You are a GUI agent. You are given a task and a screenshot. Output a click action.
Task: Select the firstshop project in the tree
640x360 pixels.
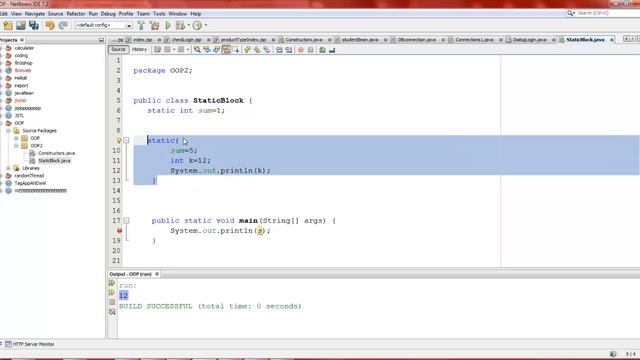coord(23,63)
